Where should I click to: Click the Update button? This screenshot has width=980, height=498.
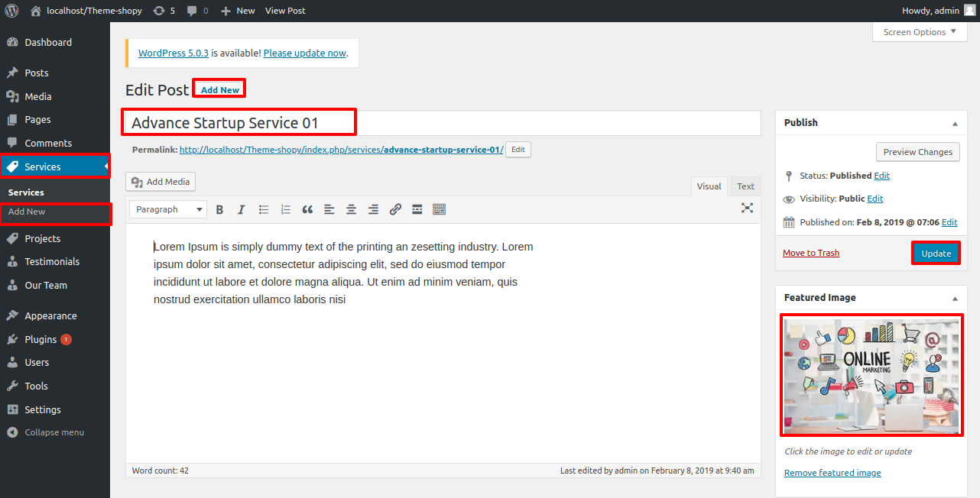pyautogui.click(x=936, y=254)
